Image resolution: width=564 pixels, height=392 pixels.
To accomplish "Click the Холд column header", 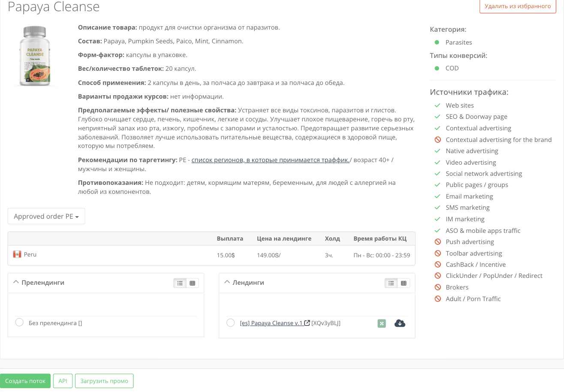I will pyautogui.click(x=332, y=238).
